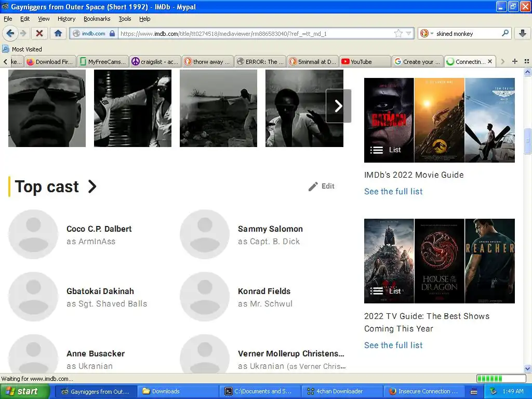Screen dimensions: 532x399
Task: See the full list for 2022 Movie Guide
Action: coord(393,191)
